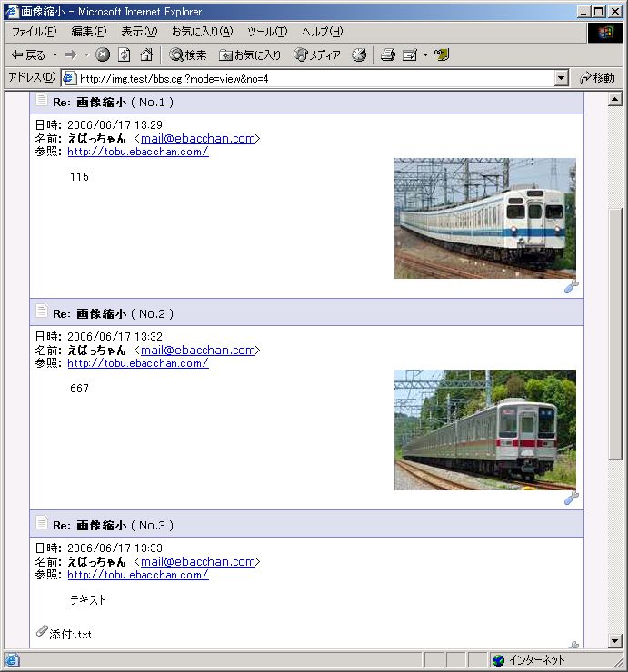628x672 pixels.
Task: Open the 添付:.txt attachment link
Action: [71, 634]
